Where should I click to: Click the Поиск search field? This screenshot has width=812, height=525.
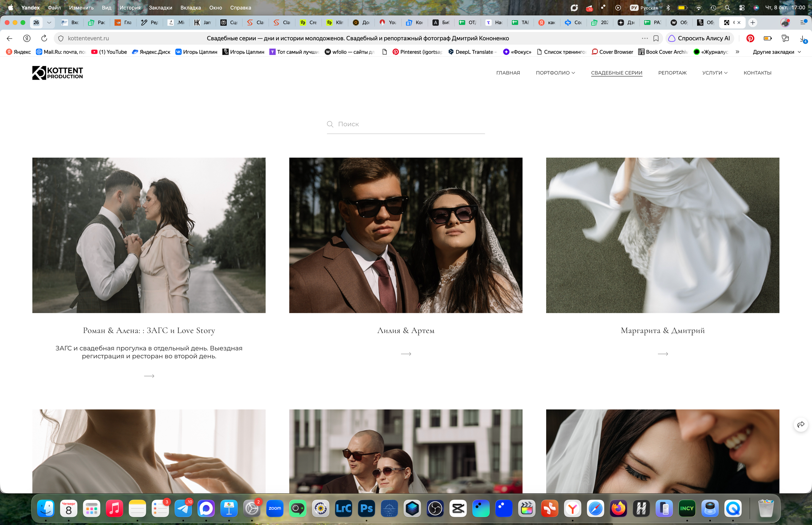pos(406,124)
